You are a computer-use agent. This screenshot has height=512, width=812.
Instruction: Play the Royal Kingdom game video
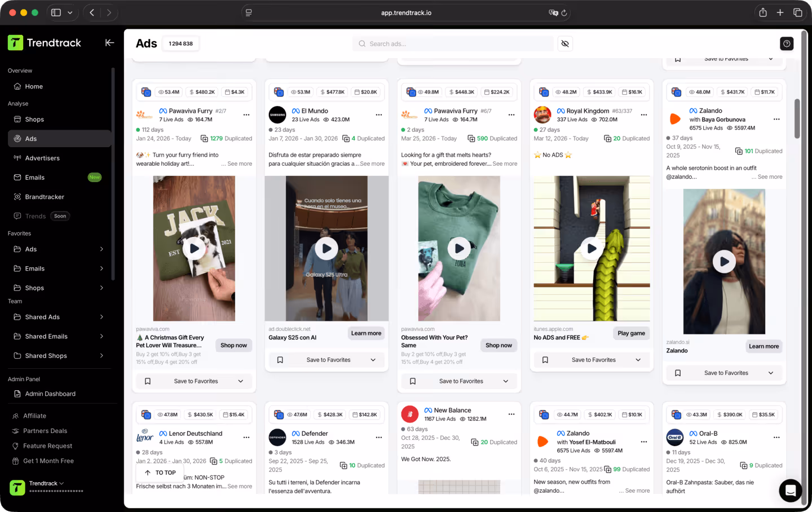click(x=592, y=249)
